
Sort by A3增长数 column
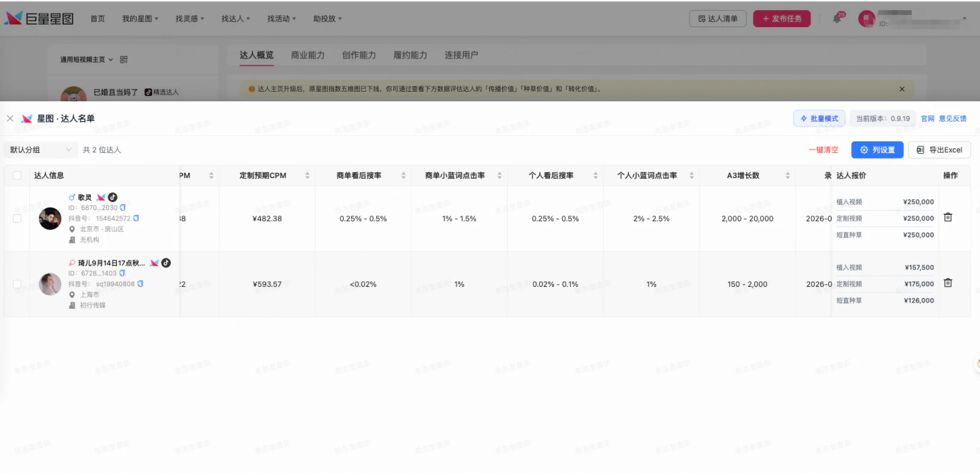pos(787,175)
